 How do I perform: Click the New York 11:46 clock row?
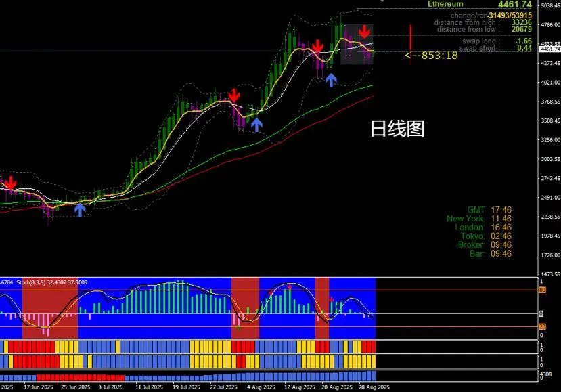[x=479, y=219]
